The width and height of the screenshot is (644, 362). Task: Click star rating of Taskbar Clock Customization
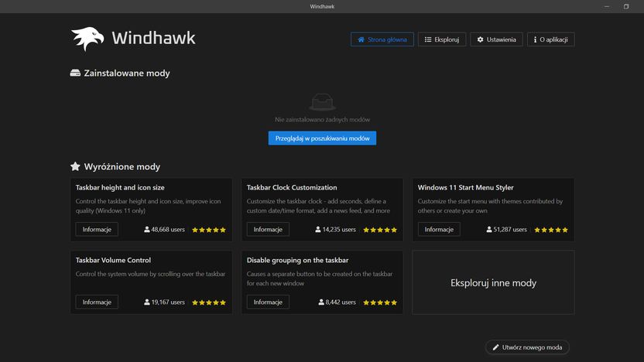pyautogui.click(x=380, y=230)
